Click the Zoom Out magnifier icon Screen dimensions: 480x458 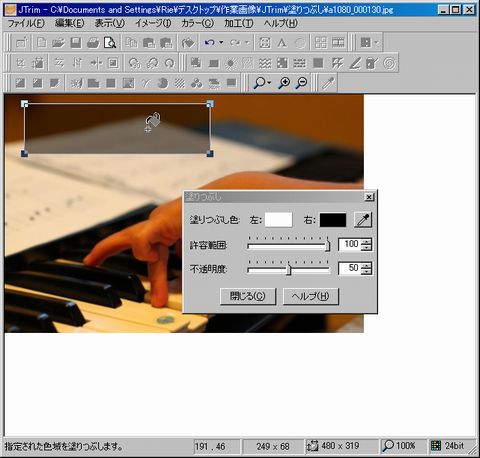[x=302, y=83]
